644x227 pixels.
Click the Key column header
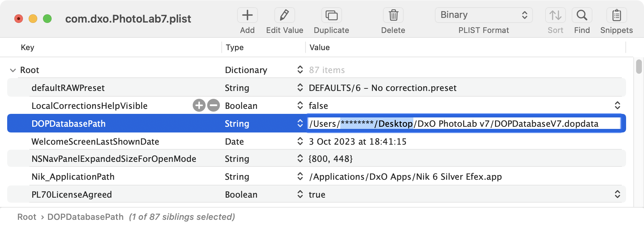tap(28, 47)
